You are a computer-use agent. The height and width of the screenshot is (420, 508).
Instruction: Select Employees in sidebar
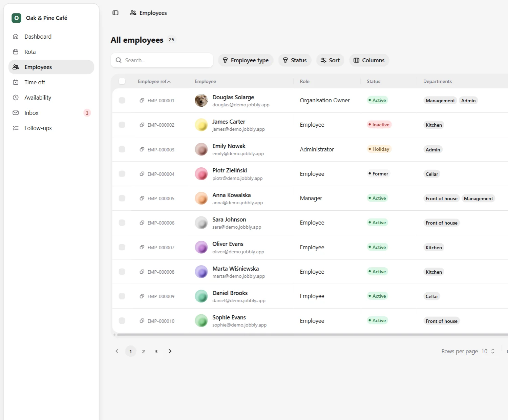point(51,67)
